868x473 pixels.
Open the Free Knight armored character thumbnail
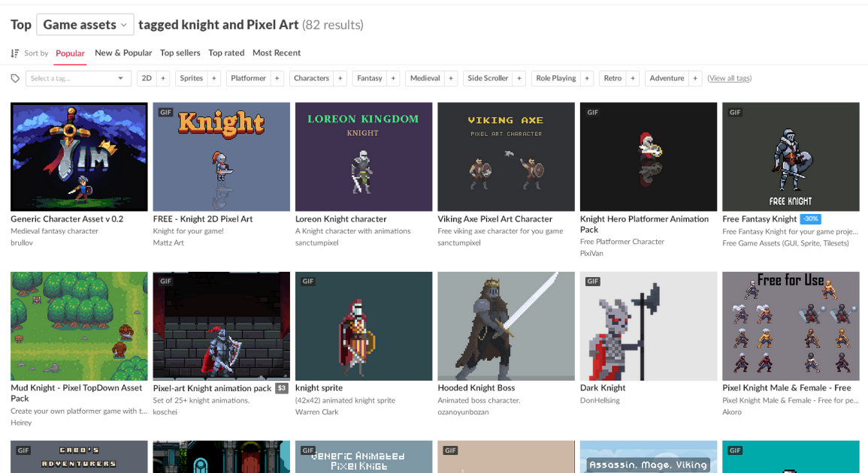pos(791,157)
